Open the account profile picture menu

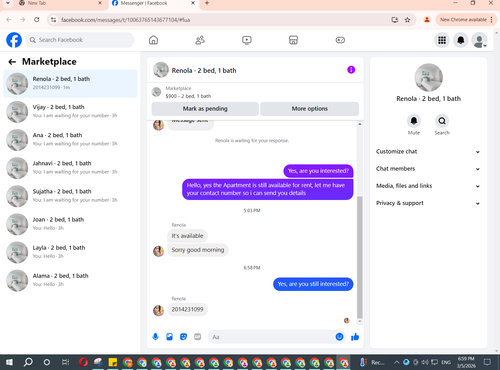click(x=479, y=40)
